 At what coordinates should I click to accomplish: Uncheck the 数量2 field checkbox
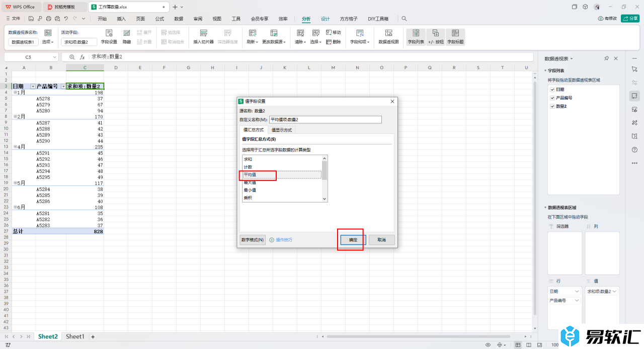click(x=552, y=106)
